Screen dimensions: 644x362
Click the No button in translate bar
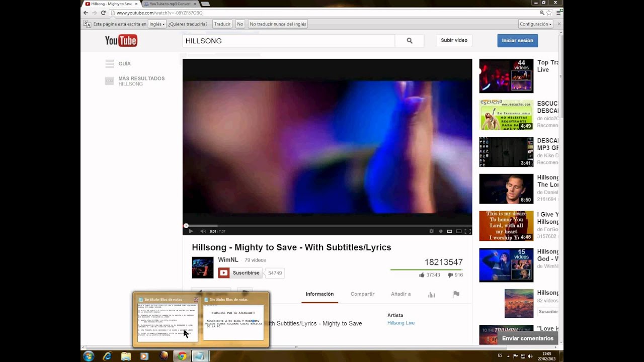click(240, 24)
